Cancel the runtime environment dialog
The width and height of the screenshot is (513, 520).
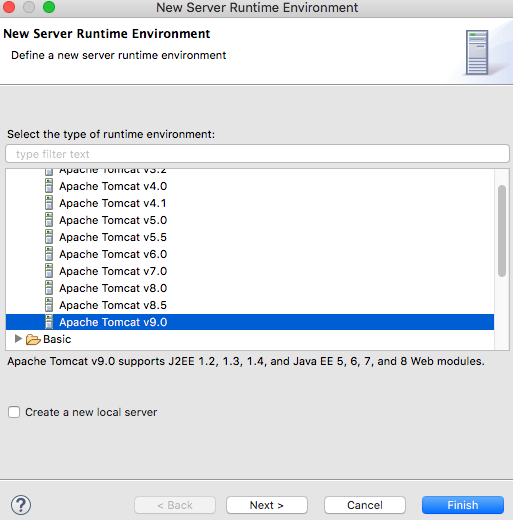(x=365, y=505)
